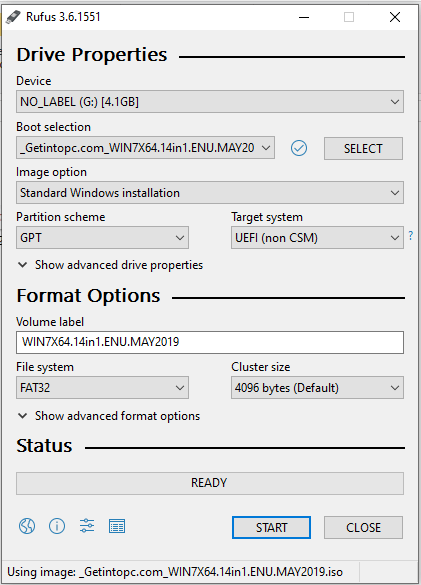The image size is (421, 585).
Task: Expand Show advanced format options
Action: click(109, 416)
